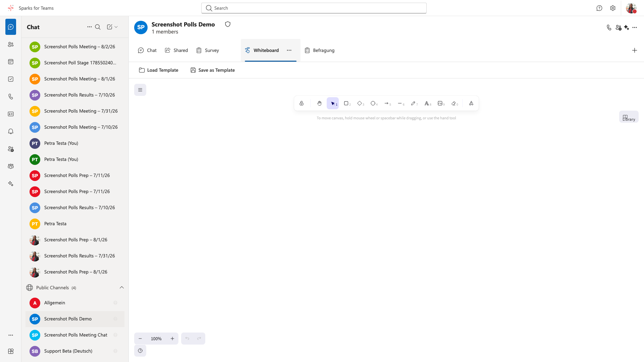The width and height of the screenshot is (644, 362).
Task: Open the AI sparkle assistant in header
Action: click(627, 28)
